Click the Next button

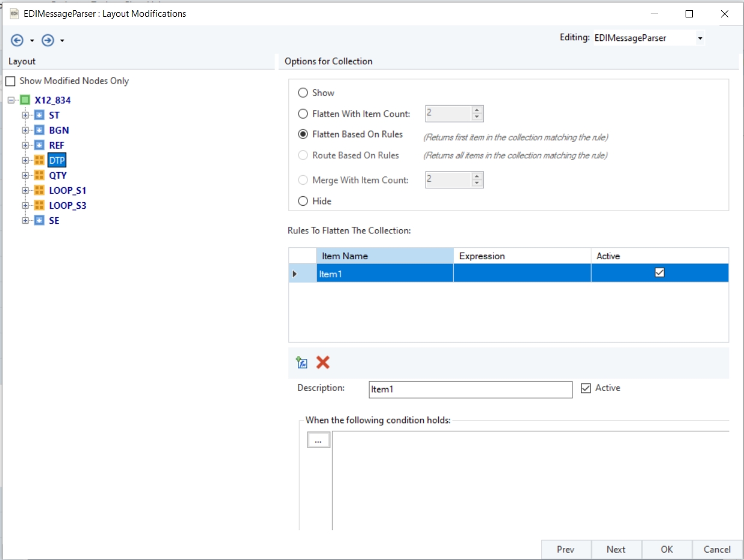(616, 549)
